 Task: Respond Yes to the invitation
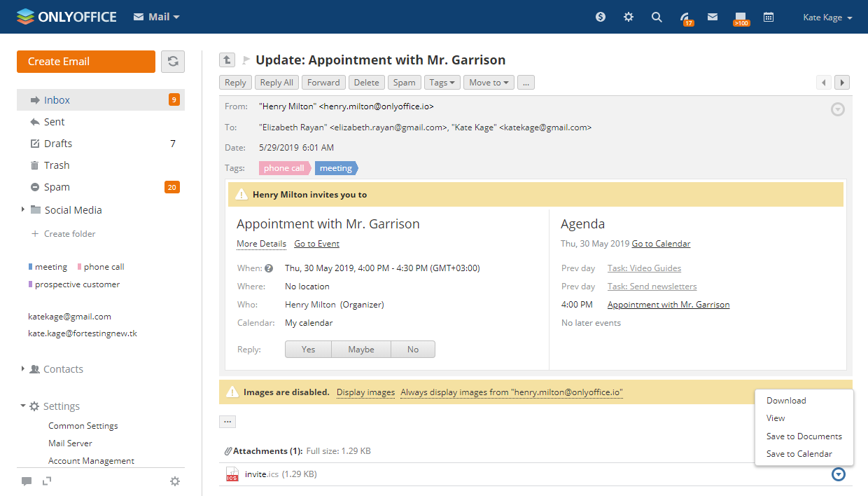click(x=308, y=350)
